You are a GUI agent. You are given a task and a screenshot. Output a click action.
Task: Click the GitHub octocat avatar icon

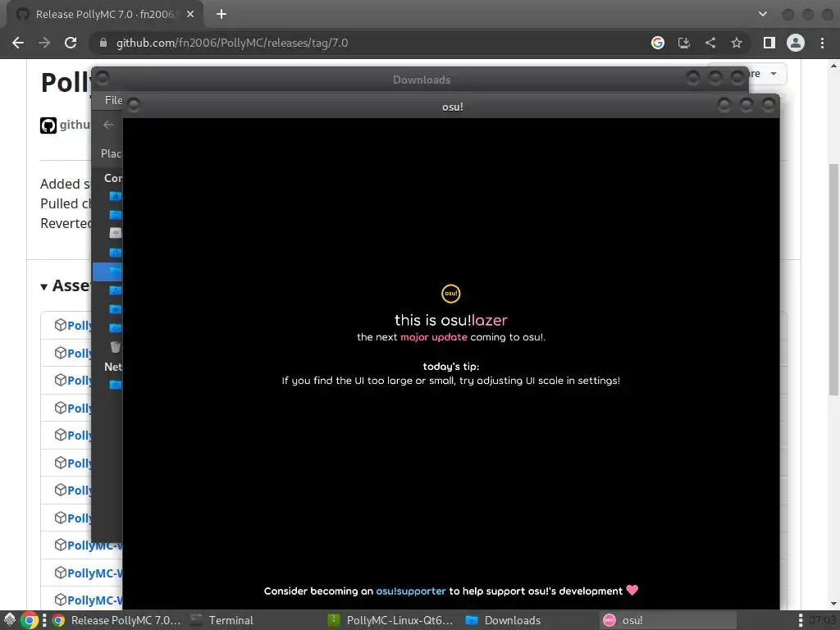[x=48, y=126]
